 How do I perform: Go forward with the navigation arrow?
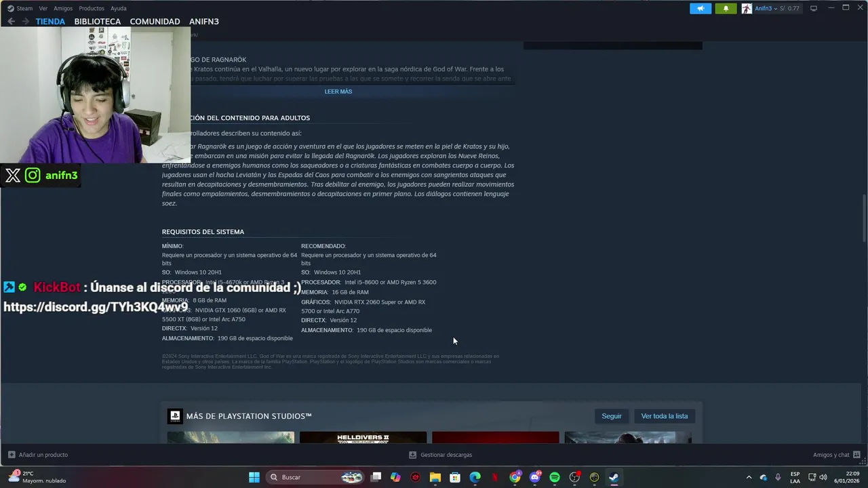[x=25, y=21]
